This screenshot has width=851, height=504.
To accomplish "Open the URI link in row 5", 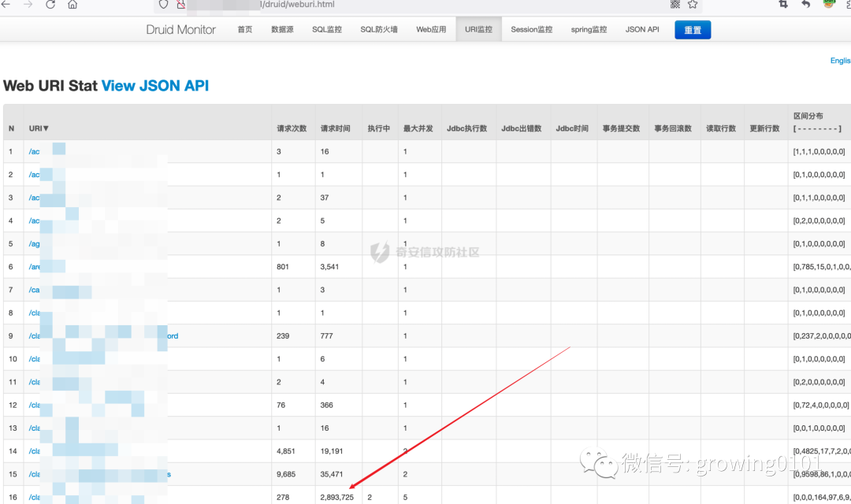I will click(x=34, y=244).
